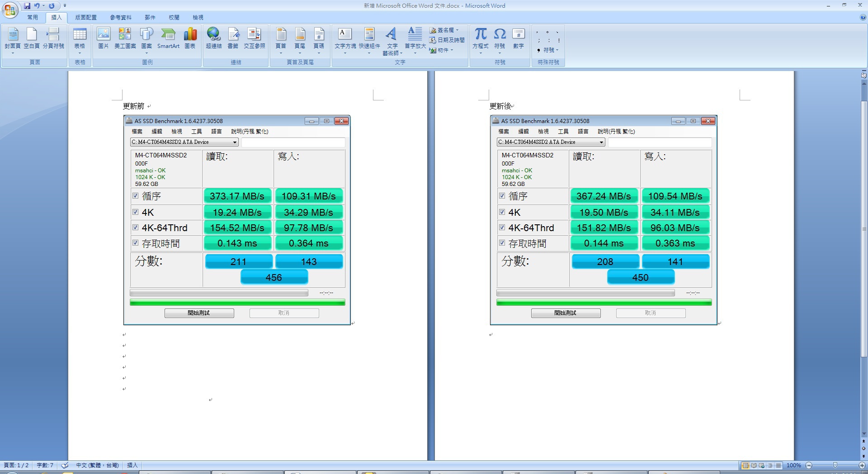Open the Customize Quick Access Toolbar arrow

coord(65,6)
